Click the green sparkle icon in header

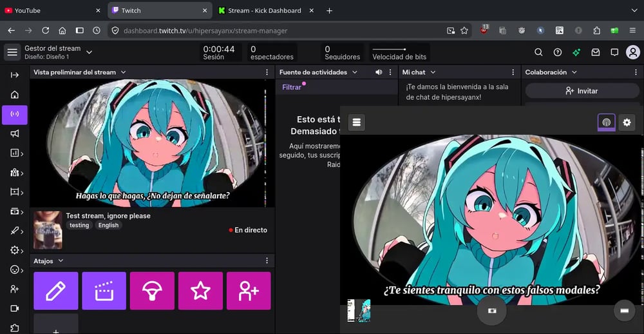coord(576,52)
